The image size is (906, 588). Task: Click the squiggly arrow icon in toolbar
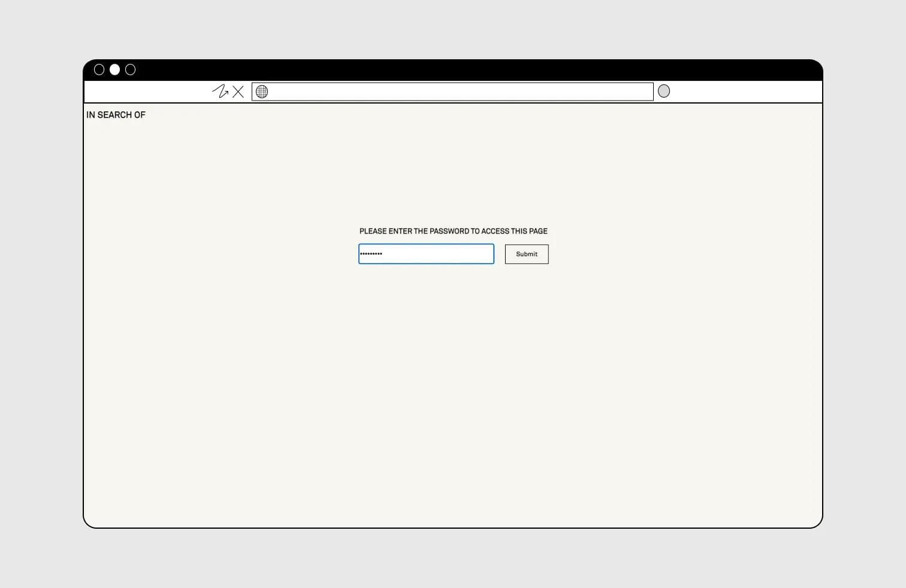pyautogui.click(x=220, y=92)
